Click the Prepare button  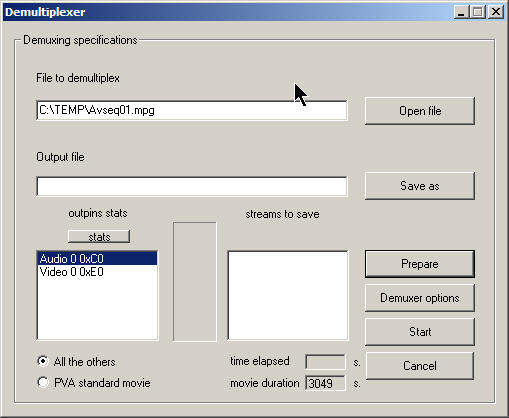[420, 264]
